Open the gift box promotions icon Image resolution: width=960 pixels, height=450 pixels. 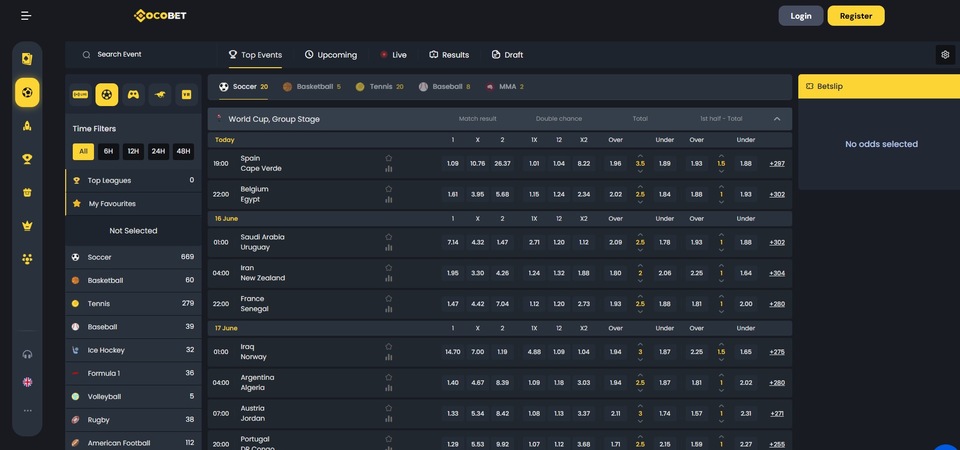coord(27,192)
